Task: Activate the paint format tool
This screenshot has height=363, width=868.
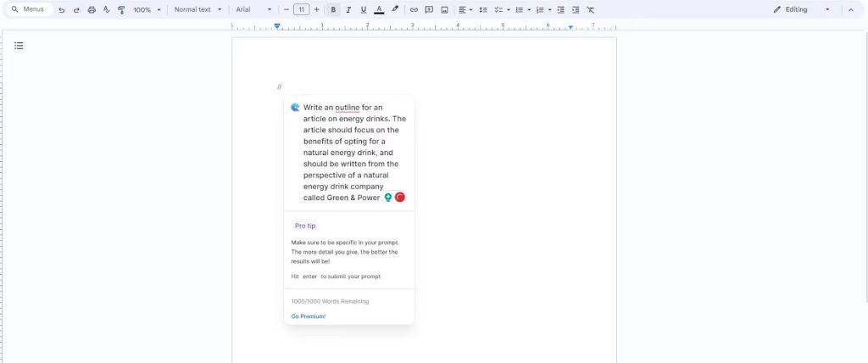Action: click(x=121, y=10)
